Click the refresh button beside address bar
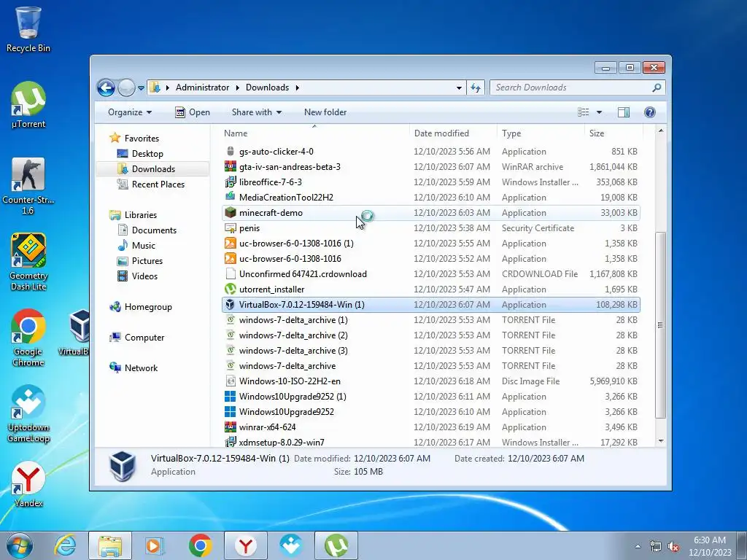Image resolution: width=747 pixels, height=560 pixels. point(476,87)
